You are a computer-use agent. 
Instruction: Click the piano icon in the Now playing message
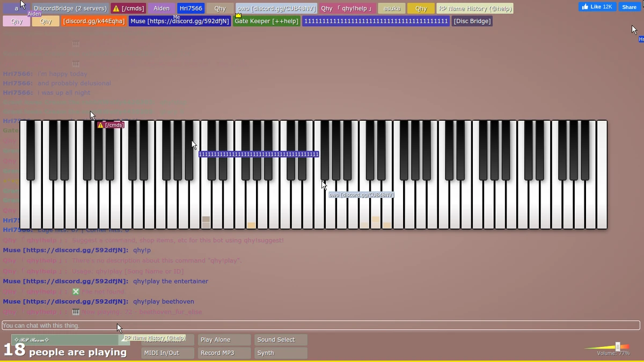point(76,312)
